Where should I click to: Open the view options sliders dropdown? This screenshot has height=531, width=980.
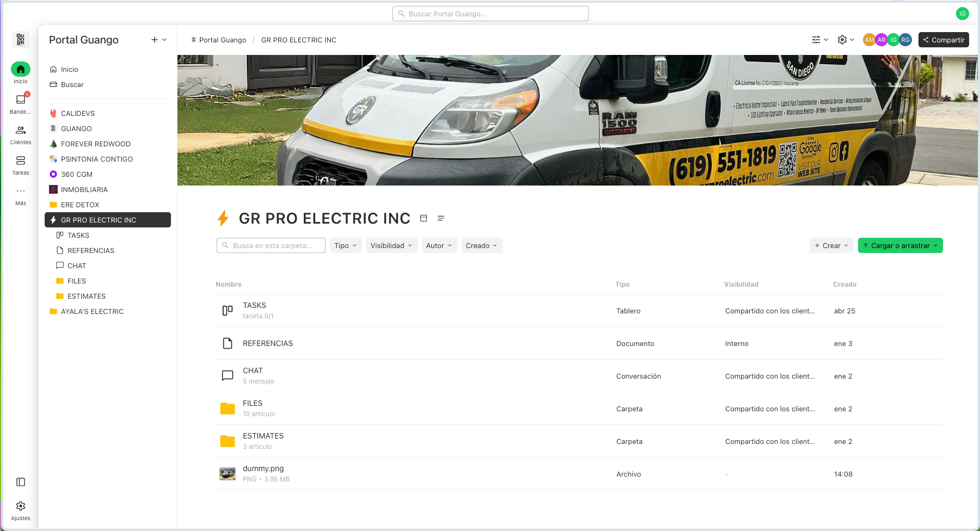[819, 40]
